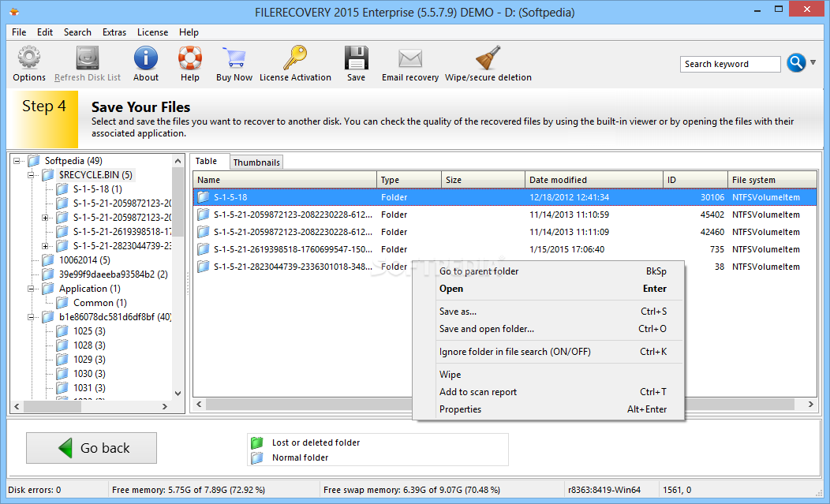Viewport: 830px width, 504px height.
Task: Click the Buy Now shopping cart
Action: point(234,58)
